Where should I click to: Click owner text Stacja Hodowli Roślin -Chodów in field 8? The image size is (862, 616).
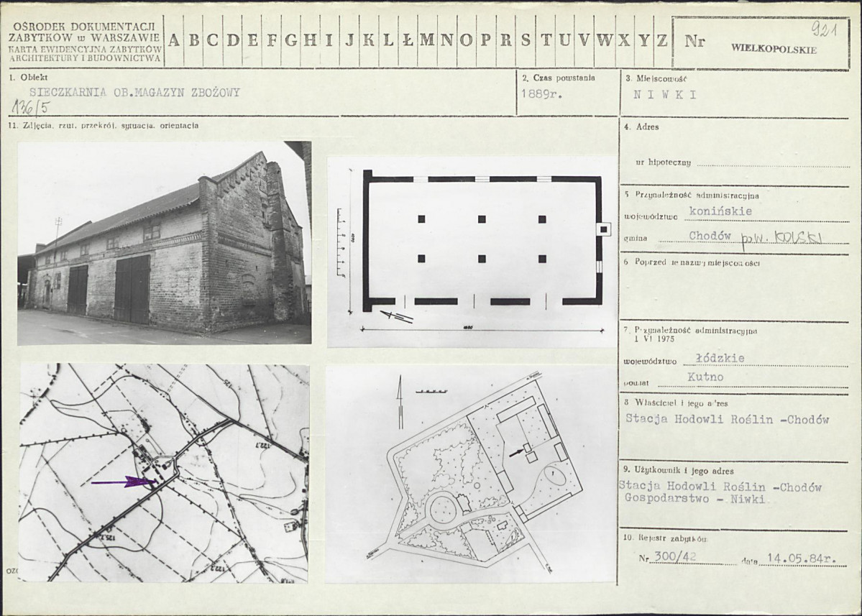pyautogui.click(x=727, y=419)
